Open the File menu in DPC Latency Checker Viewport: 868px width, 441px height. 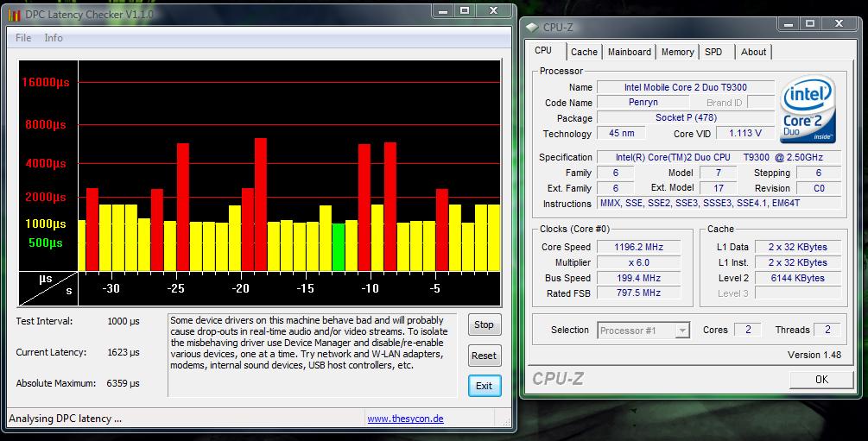(23, 38)
